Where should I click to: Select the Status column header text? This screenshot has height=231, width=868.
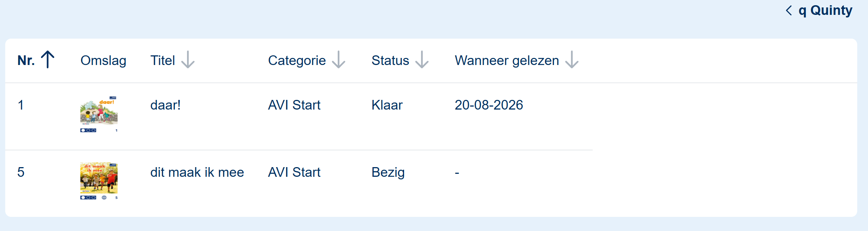[390, 61]
